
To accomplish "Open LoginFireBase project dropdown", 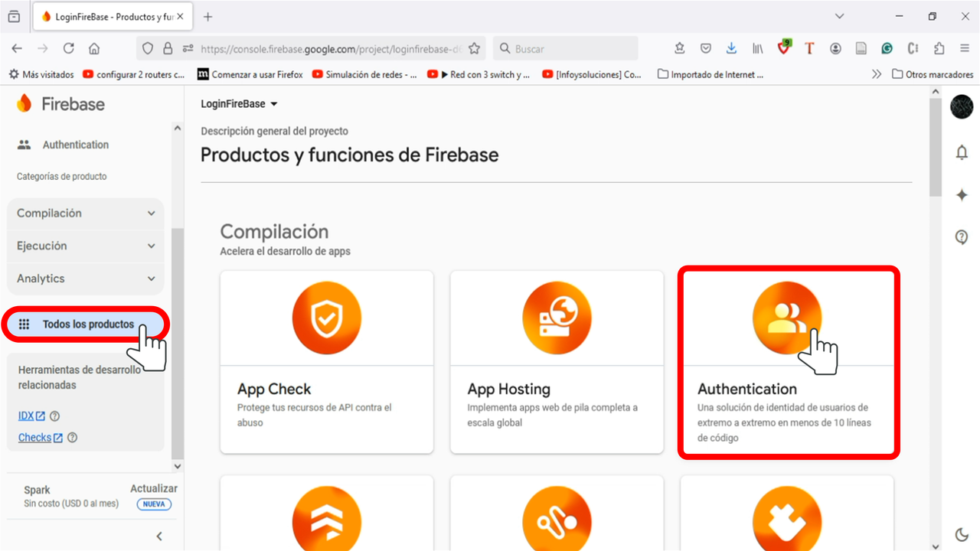I will (239, 104).
